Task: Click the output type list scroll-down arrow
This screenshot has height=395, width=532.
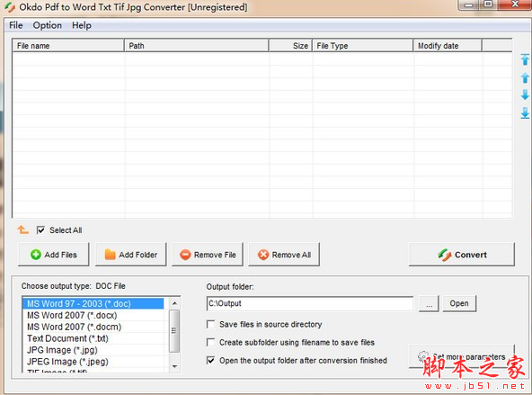Action: [x=174, y=366]
